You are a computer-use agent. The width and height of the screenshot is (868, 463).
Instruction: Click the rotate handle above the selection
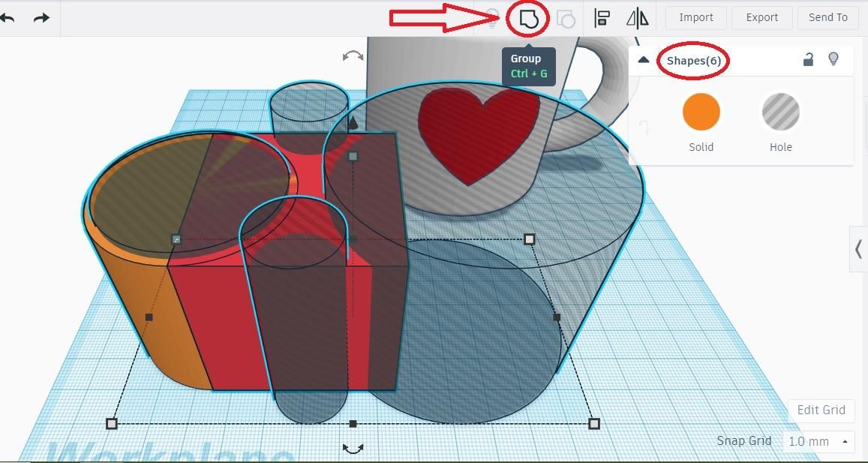[353, 56]
